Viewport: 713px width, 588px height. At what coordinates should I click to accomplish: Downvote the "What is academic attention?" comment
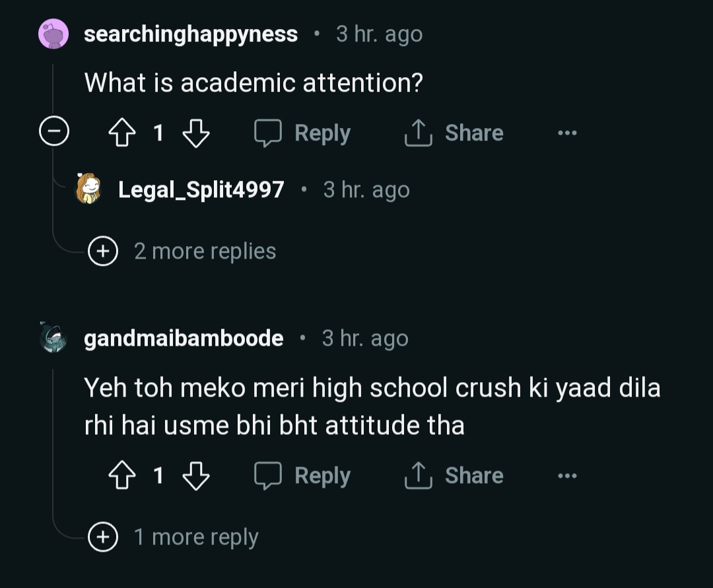coord(195,133)
